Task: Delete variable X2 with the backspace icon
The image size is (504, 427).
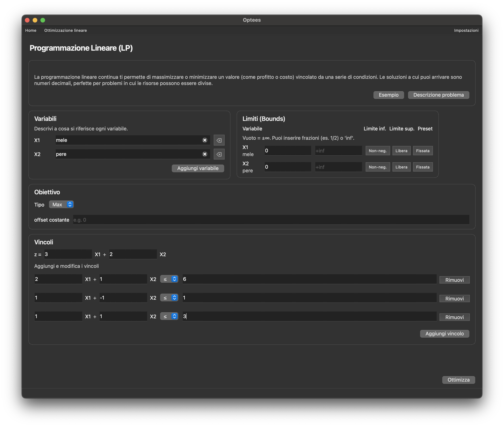Action: tap(219, 154)
